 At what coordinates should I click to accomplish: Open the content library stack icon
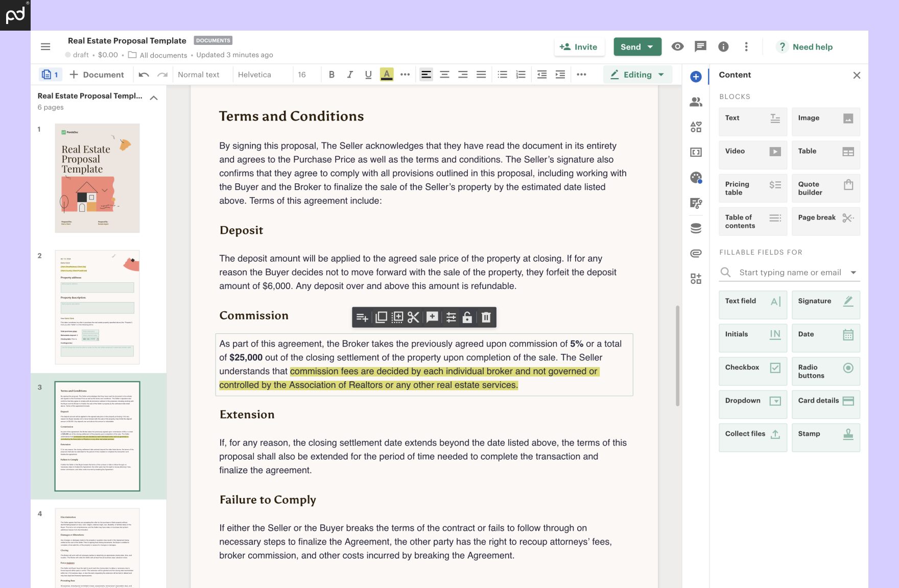click(696, 228)
